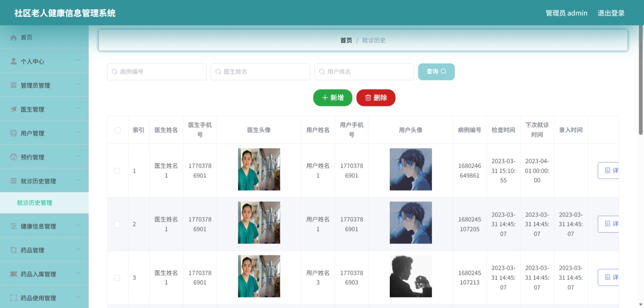Screen dimensions: 644x308
Task: Expand the 预约管理 chevron
Action: pos(78,156)
